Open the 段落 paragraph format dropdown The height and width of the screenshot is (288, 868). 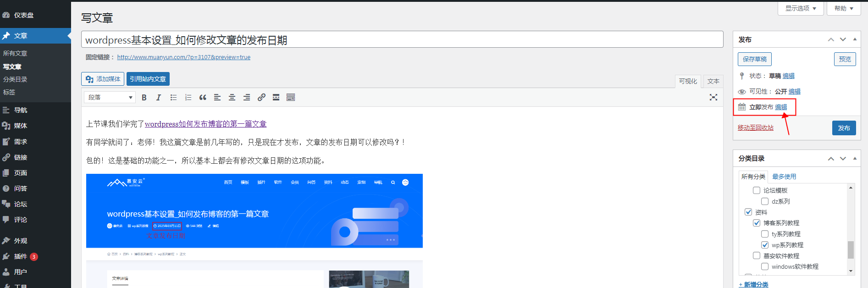tap(110, 97)
